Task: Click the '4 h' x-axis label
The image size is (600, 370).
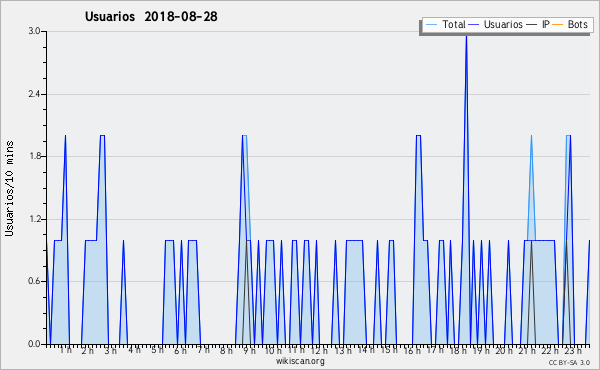Action: coord(134,350)
